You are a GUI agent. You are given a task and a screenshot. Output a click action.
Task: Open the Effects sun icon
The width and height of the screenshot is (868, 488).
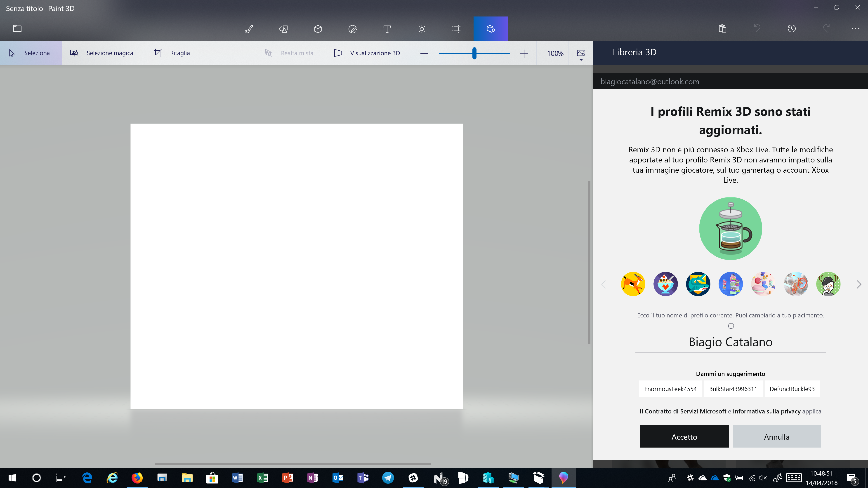[x=422, y=29]
